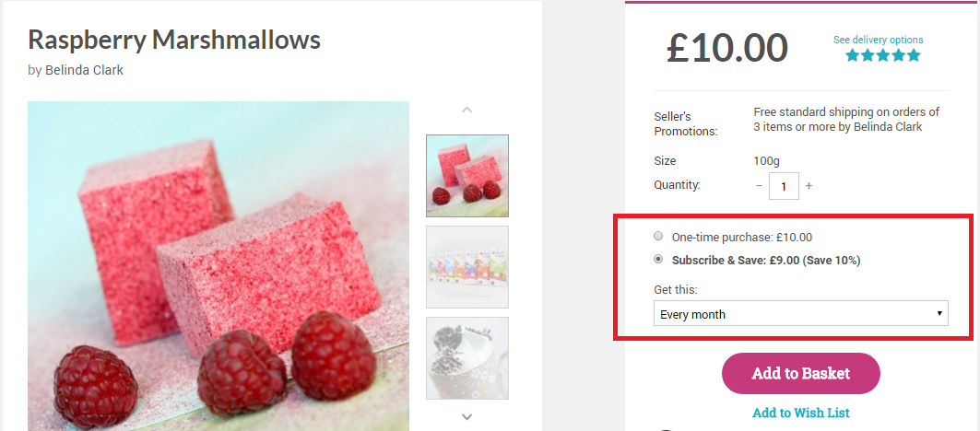Click the main raspberry marshmallows product image
Image resolution: width=980 pixels, height=431 pixels.
218,266
